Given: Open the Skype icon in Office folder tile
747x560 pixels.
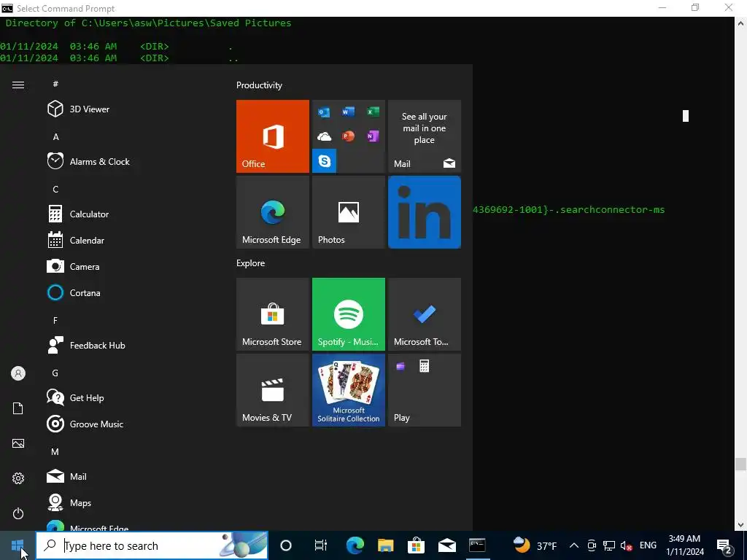Looking at the screenshot, I should pos(325,161).
